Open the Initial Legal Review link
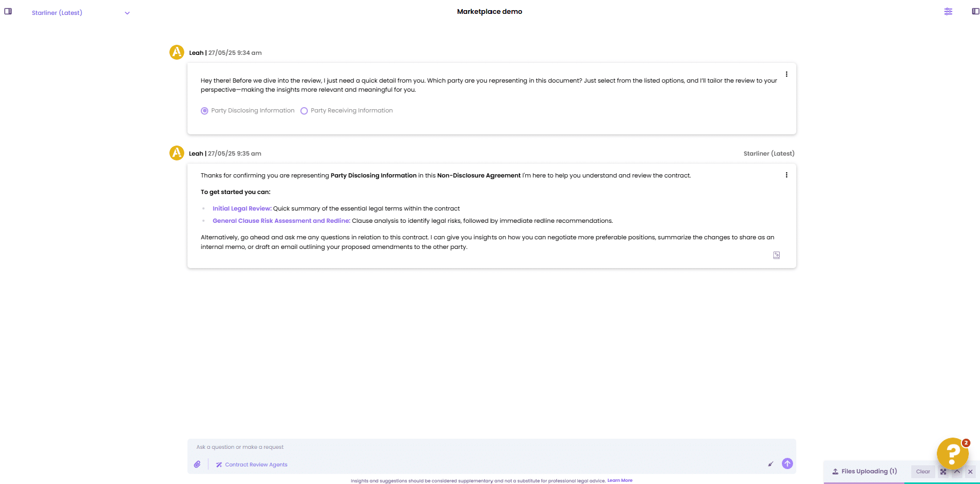 pos(242,208)
